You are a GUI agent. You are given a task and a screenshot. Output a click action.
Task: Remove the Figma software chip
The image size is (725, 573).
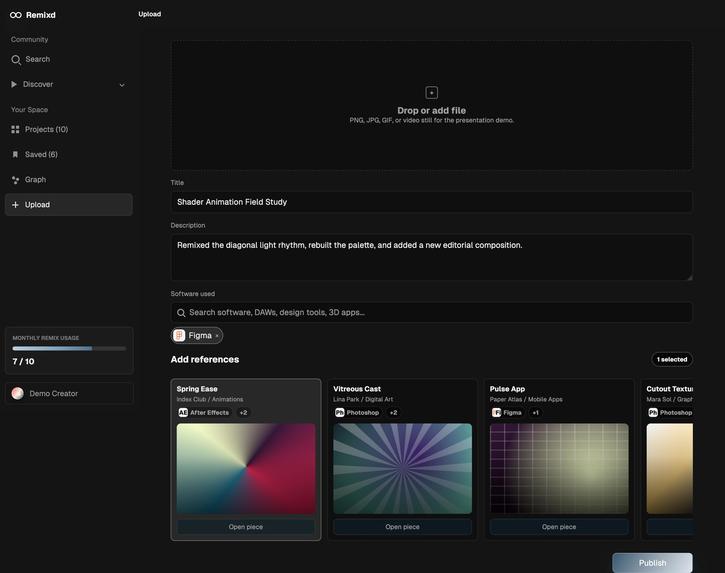pos(217,336)
